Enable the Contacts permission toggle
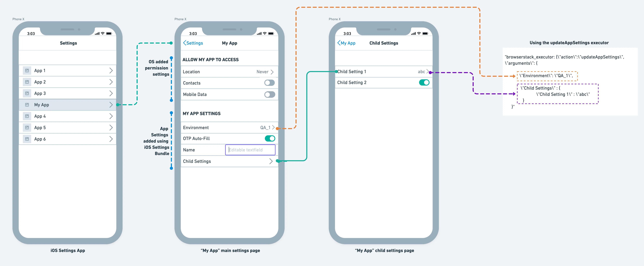The height and width of the screenshot is (266, 644). [270, 83]
